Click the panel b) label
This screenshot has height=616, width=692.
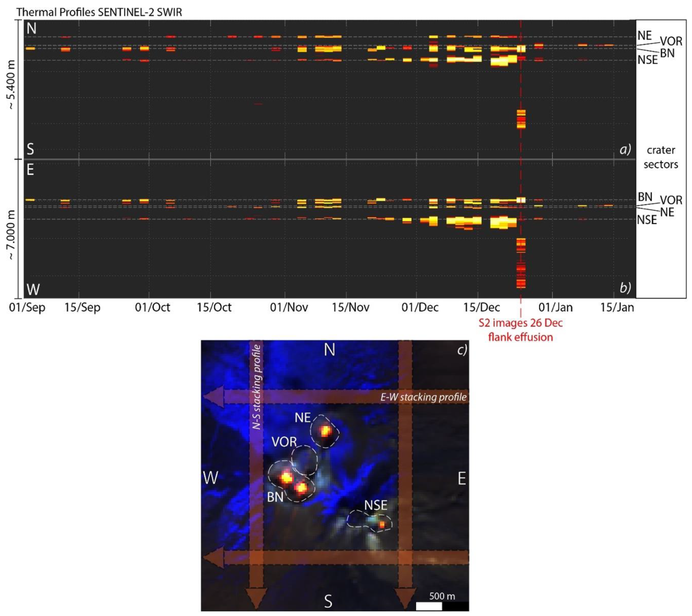click(x=625, y=288)
